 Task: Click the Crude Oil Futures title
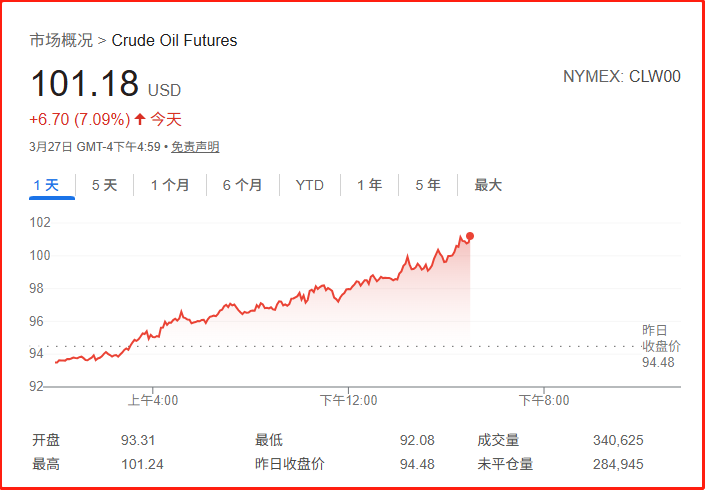tap(174, 41)
